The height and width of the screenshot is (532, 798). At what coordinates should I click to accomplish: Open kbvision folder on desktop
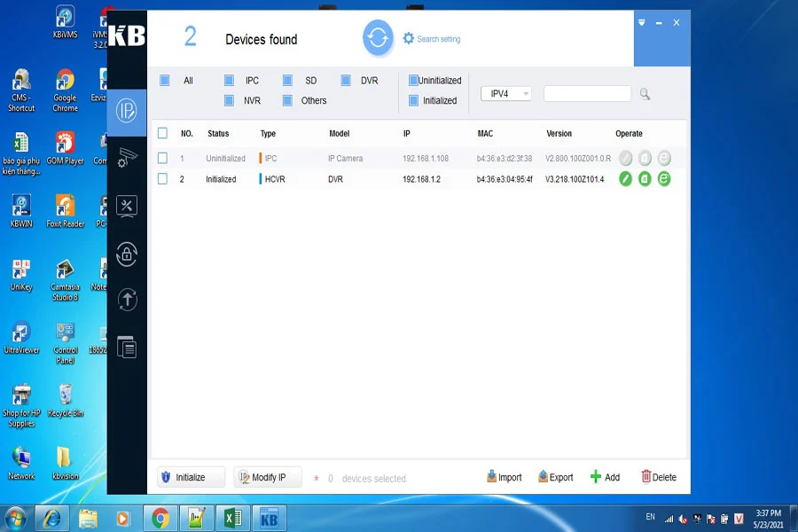point(65,463)
